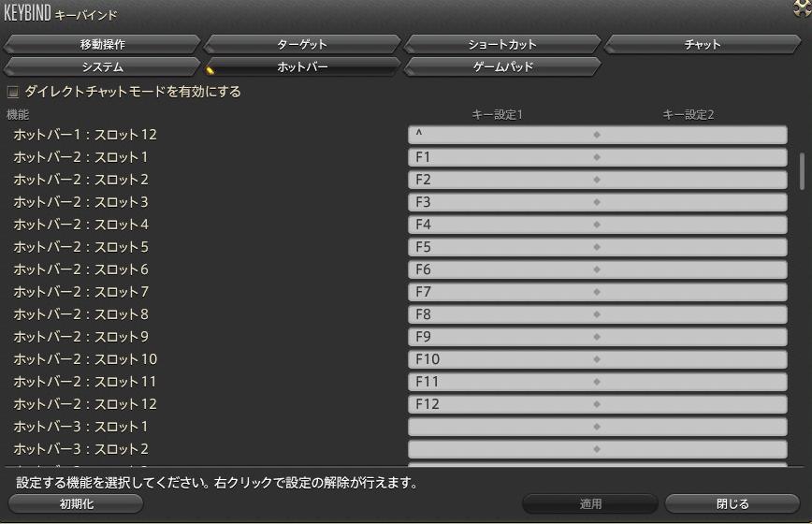Viewport: 812px width, 524px height.
Task: Select empty key setting 1 for ホットバー3 スロット2
Action: 502,449
